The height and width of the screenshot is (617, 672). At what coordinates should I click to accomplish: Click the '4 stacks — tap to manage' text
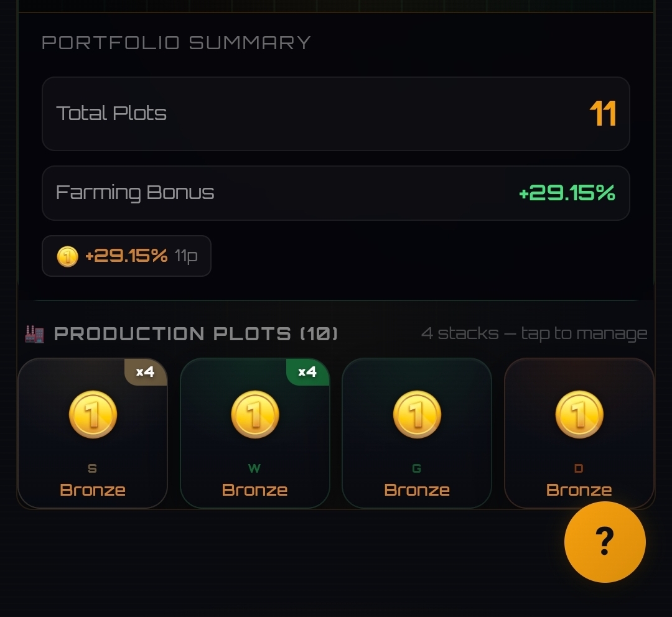point(534,333)
